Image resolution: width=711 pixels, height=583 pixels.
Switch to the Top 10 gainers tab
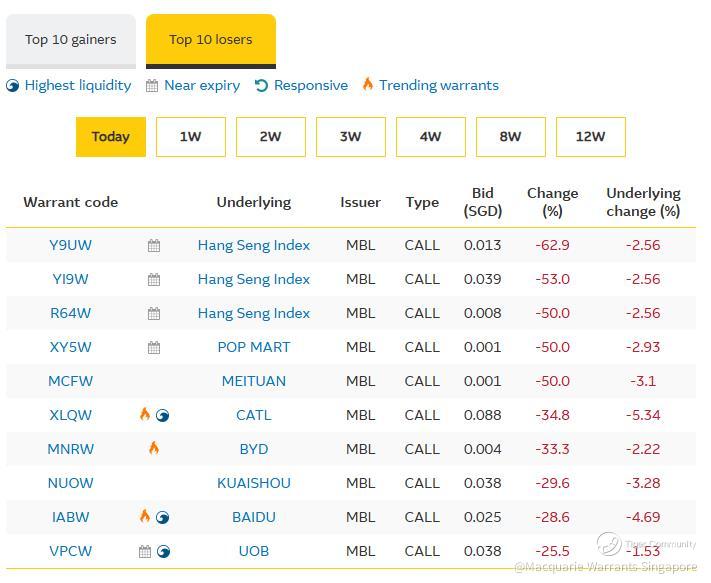(x=71, y=40)
